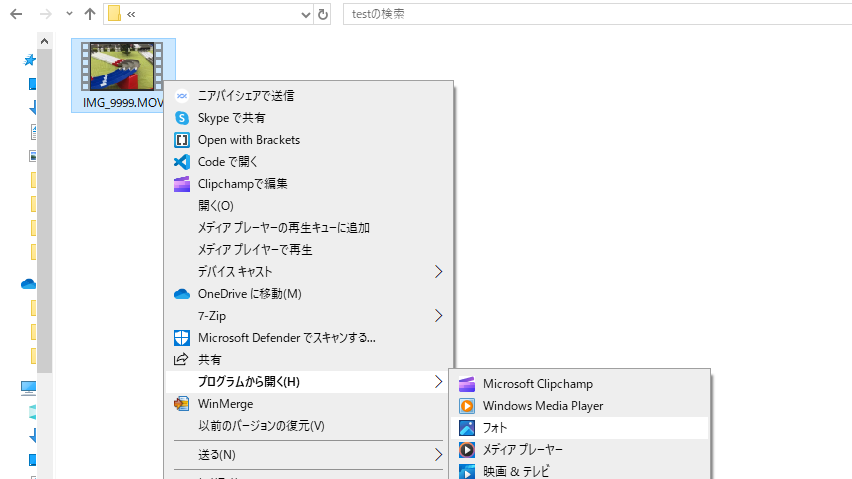Click the navigation pane scrollbar thumb

pyautogui.click(x=45, y=211)
